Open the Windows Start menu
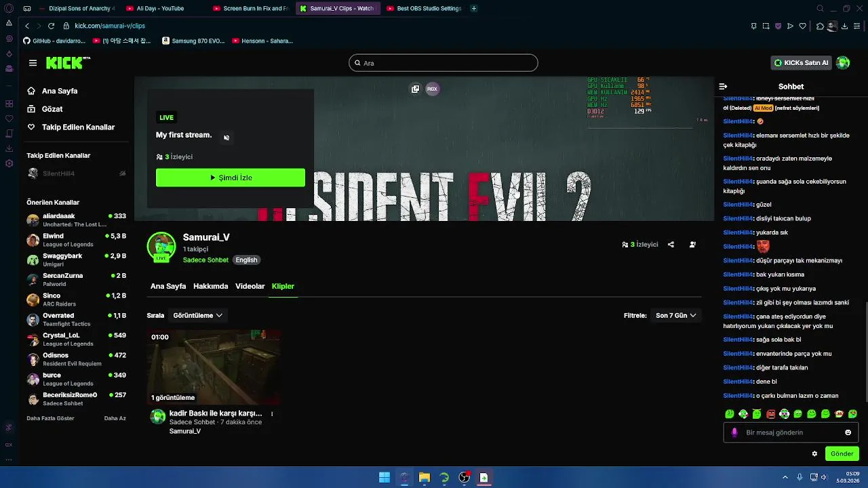 (x=384, y=477)
